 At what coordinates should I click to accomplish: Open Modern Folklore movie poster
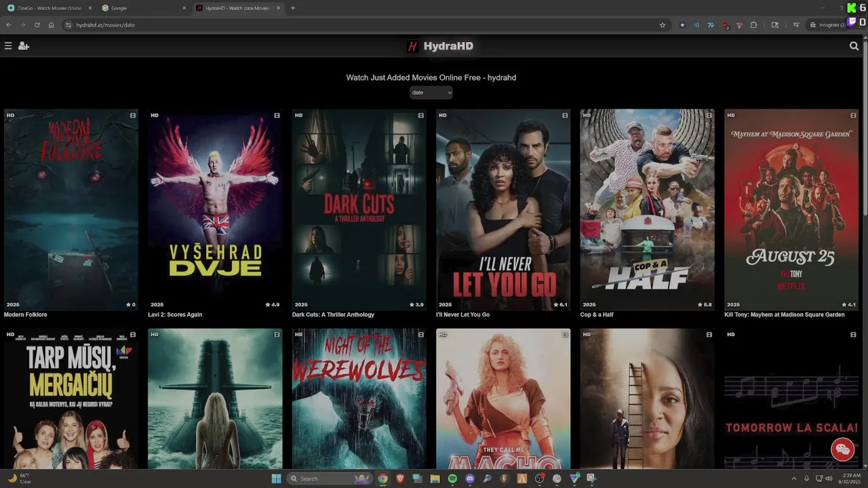[x=71, y=209]
